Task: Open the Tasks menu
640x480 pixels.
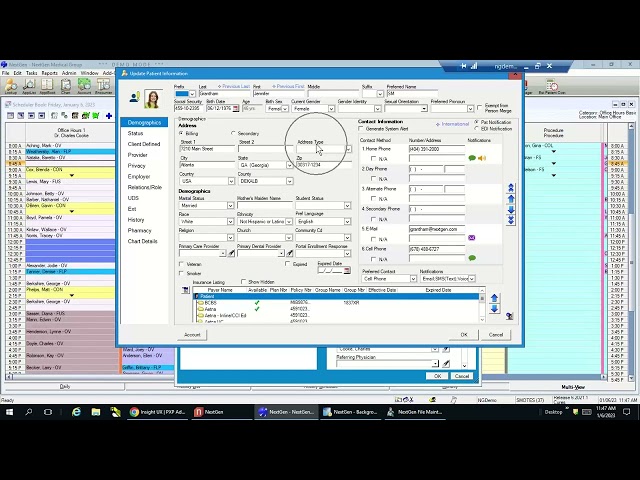Action: pos(31,73)
